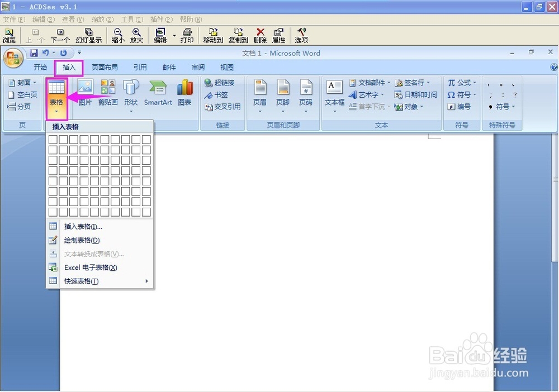Screen dimensions: 559x392
Task: Open 签名行 signature line dropdown
Action: pos(412,83)
